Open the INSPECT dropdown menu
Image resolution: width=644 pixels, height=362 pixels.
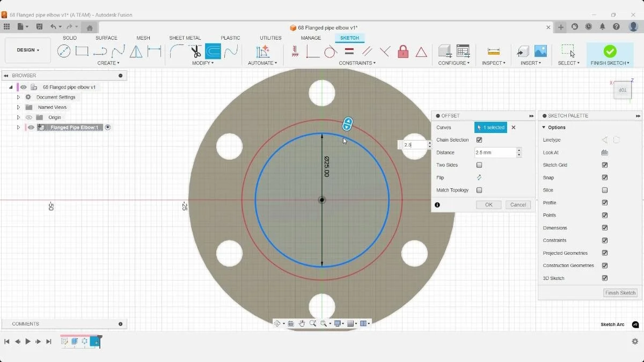[494, 63]
